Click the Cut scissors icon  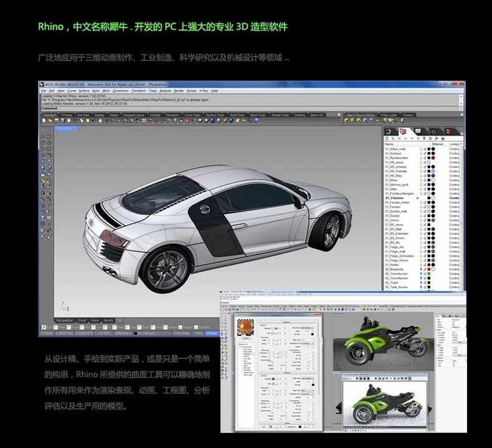(x=75, y=120)
